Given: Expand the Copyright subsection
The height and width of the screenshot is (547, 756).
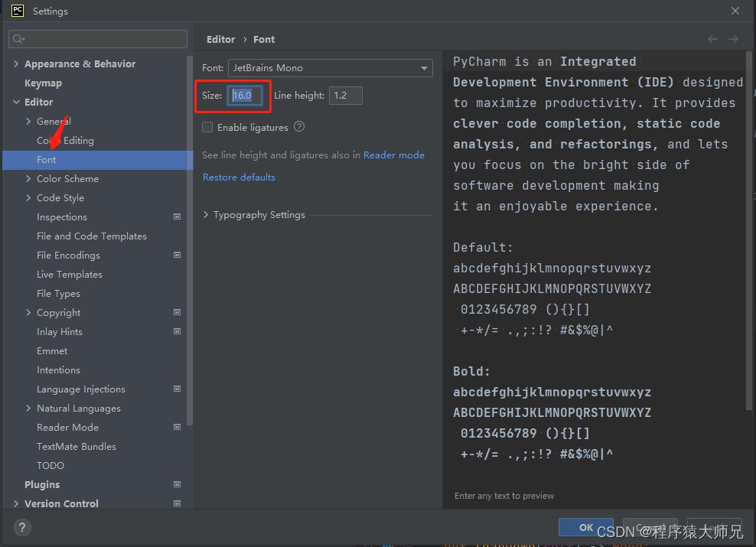Looking at the screenshot, I should [x=28, y=312].
